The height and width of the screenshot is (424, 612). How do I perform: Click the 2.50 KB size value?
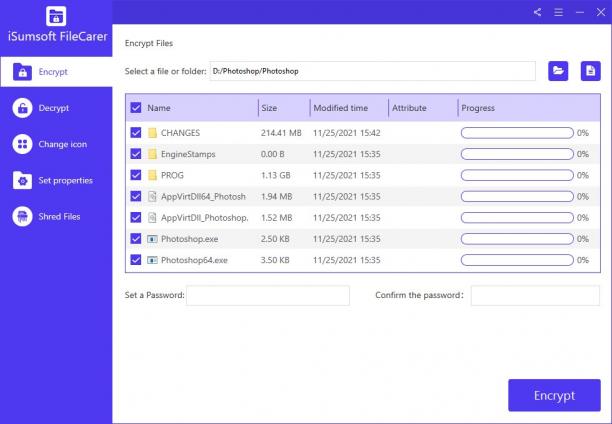tap(275, 239)
